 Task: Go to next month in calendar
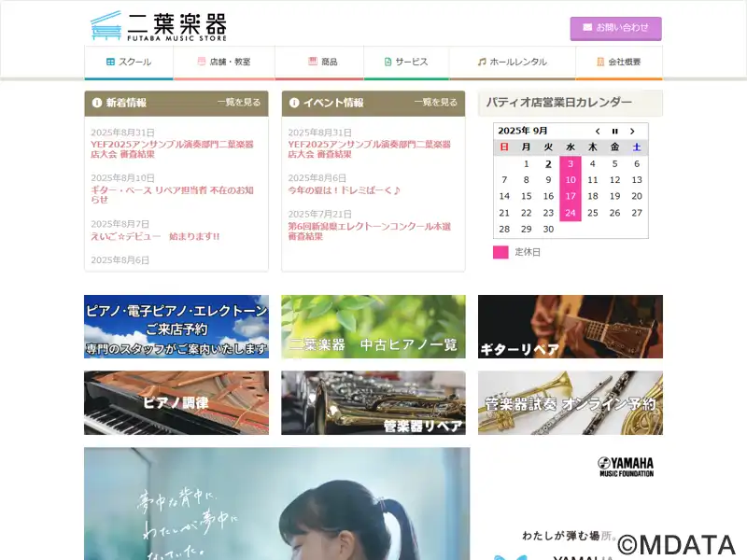tap(632, 131)
